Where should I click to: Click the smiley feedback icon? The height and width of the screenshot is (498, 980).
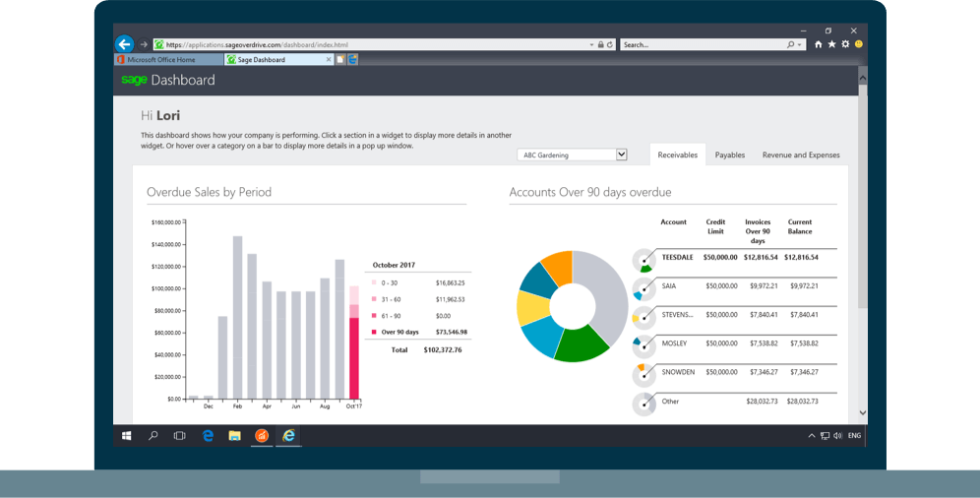click(859, 43)
